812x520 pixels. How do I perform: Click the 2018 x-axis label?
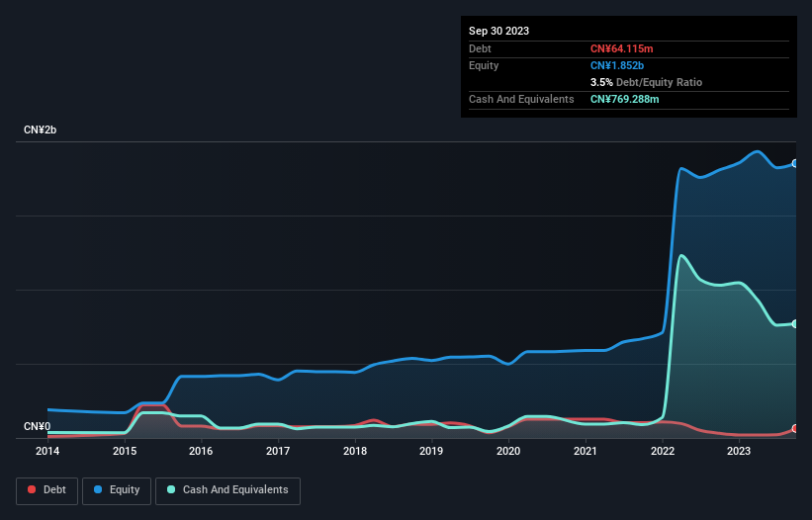pyautogui.click(x=355, y=451)
